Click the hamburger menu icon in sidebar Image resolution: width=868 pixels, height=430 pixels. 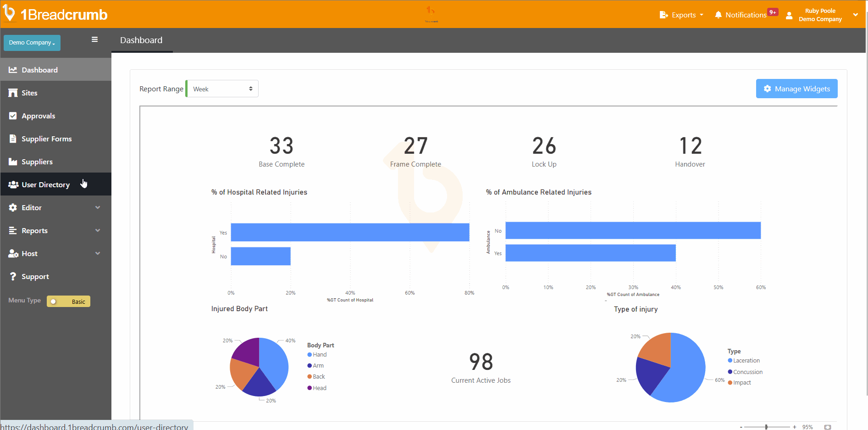tap(94, 39)
